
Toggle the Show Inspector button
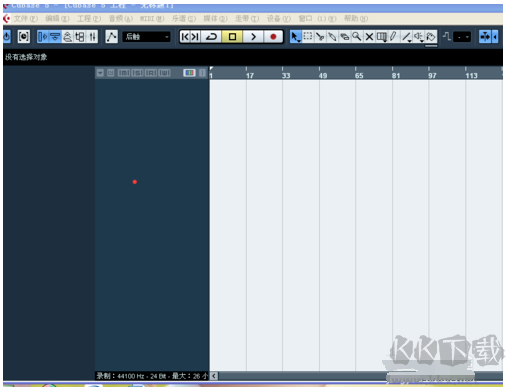(x=43, y=37)
